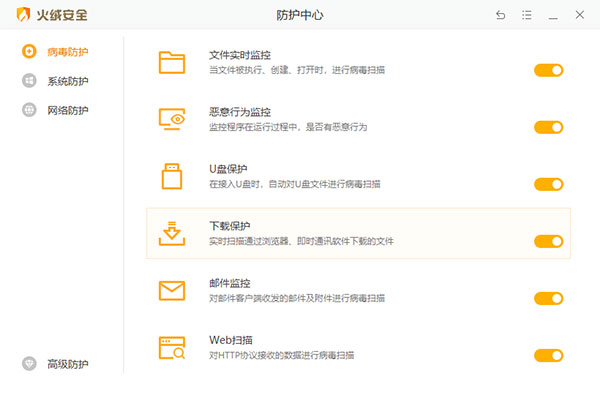600x395 pixels.
Task: Open the 网络防护 sidebar tab
Action: tap(55, 110)
